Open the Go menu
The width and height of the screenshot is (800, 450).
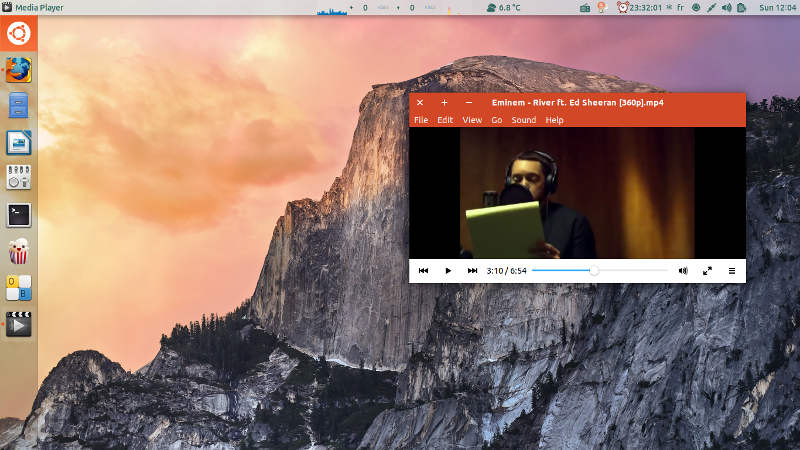(496, 120)
